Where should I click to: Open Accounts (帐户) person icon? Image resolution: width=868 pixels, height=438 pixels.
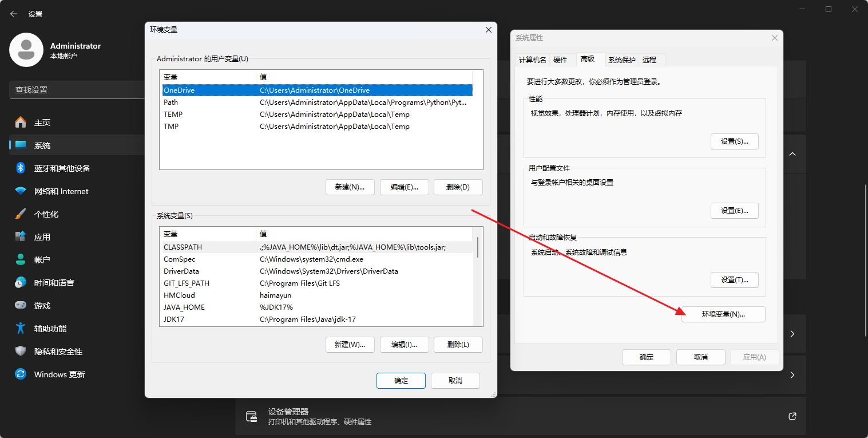tap(21, 260)
